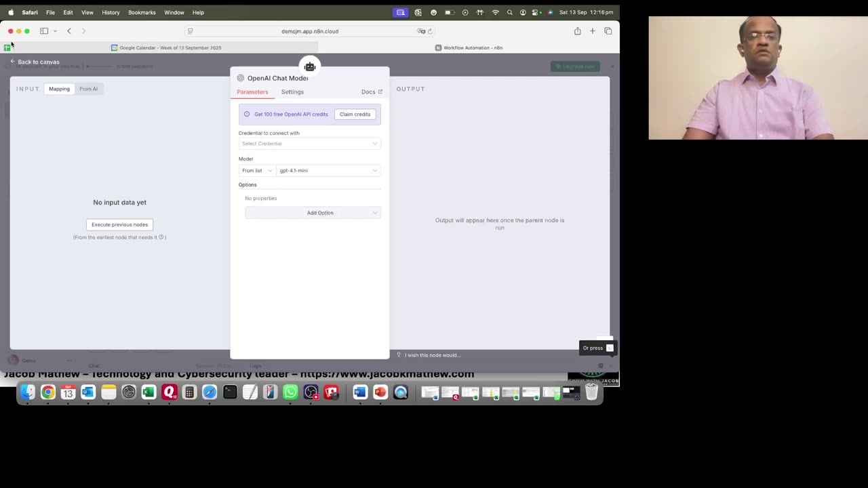Open Spotlight search in menu bar

click(x=509, y=12)
